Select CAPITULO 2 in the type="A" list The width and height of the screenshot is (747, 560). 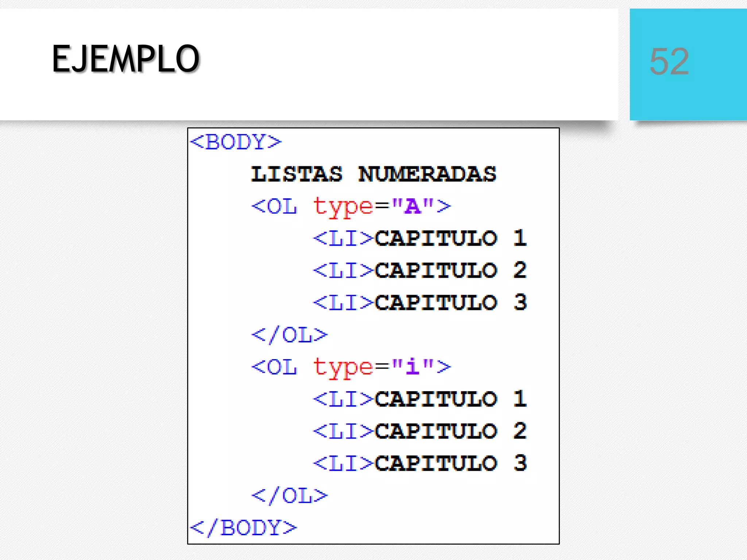coord(451,270)
